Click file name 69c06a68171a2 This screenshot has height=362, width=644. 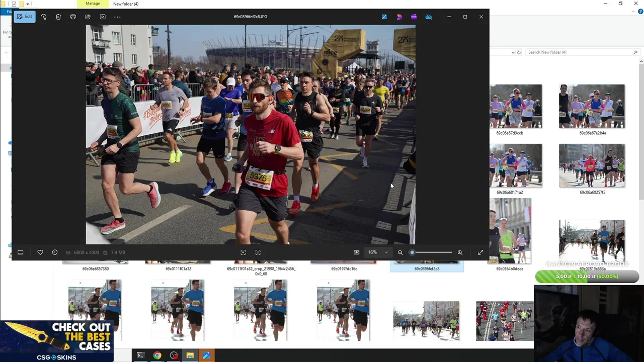[510, 192]
